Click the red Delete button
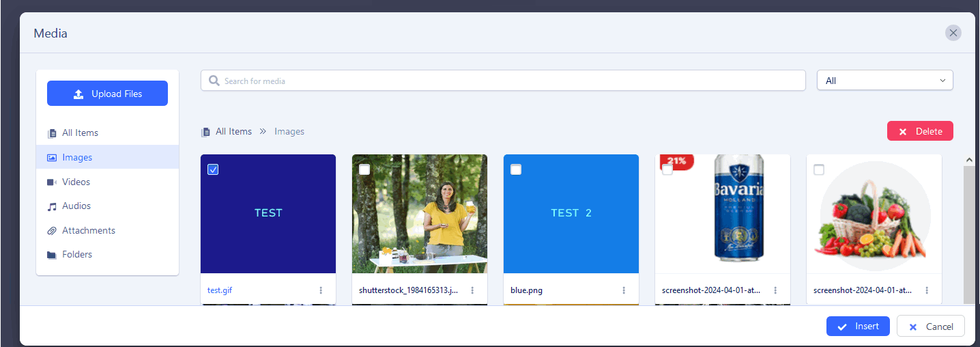980x347 pixels. 920,131
